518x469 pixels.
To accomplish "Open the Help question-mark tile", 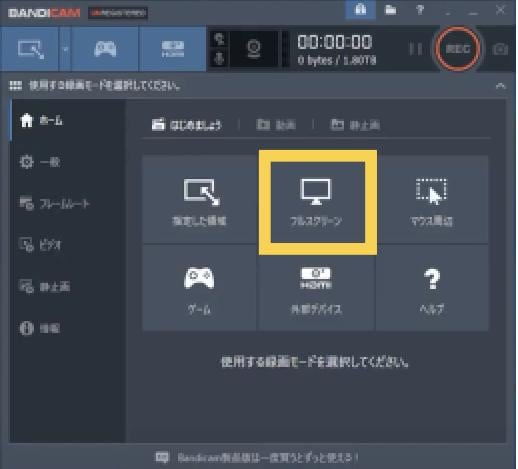I will [x=432, y=288].
